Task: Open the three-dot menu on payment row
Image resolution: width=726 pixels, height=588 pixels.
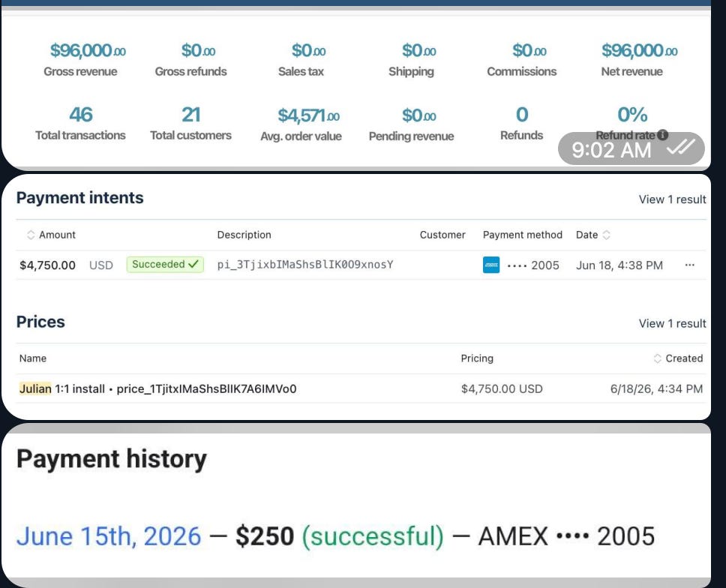Action: click(689, 265)
